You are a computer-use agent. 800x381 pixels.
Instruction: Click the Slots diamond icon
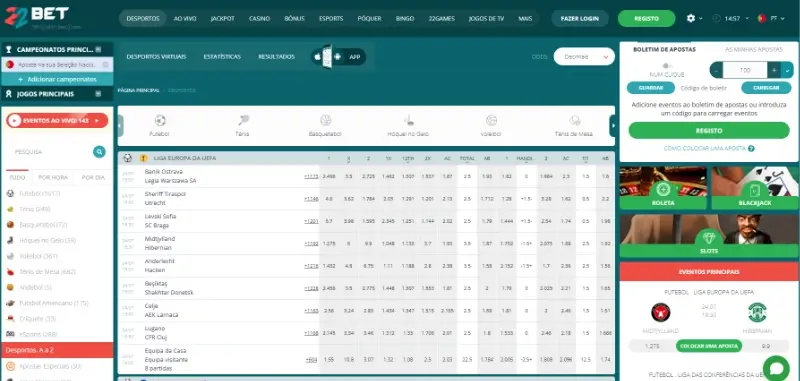[709, 237]
